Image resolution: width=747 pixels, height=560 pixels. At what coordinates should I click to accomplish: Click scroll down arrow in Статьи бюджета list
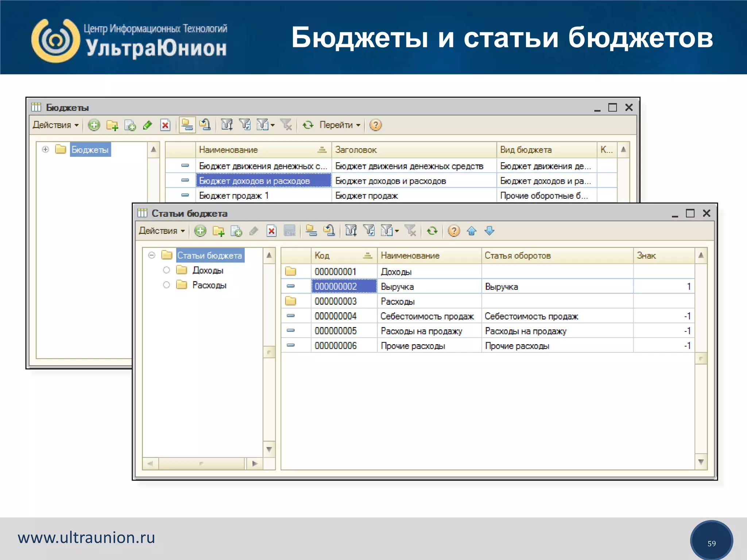pyautogui.click(x=701, y=462)
